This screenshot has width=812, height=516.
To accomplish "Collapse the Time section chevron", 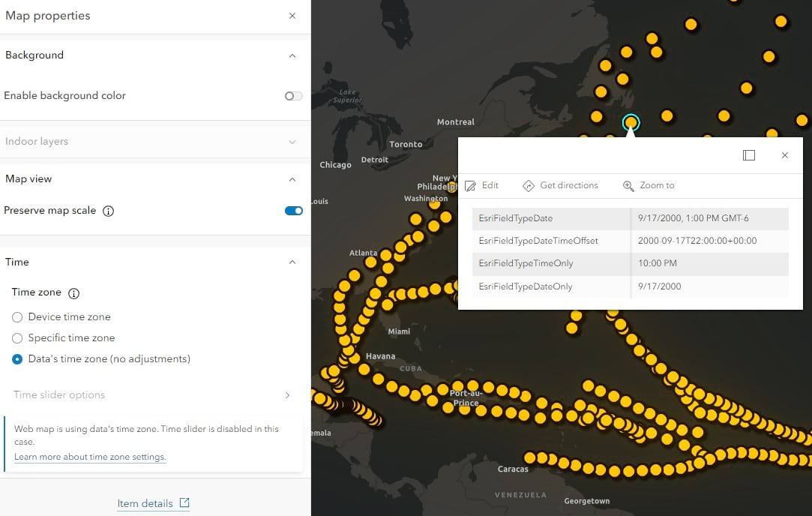I will pos(292,262).
